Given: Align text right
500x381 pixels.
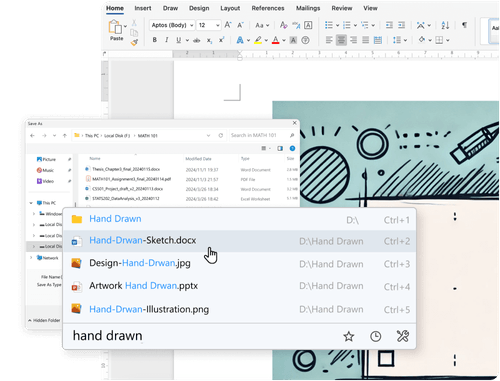Looking at the screenshot, I should click(x=353, y=40).
